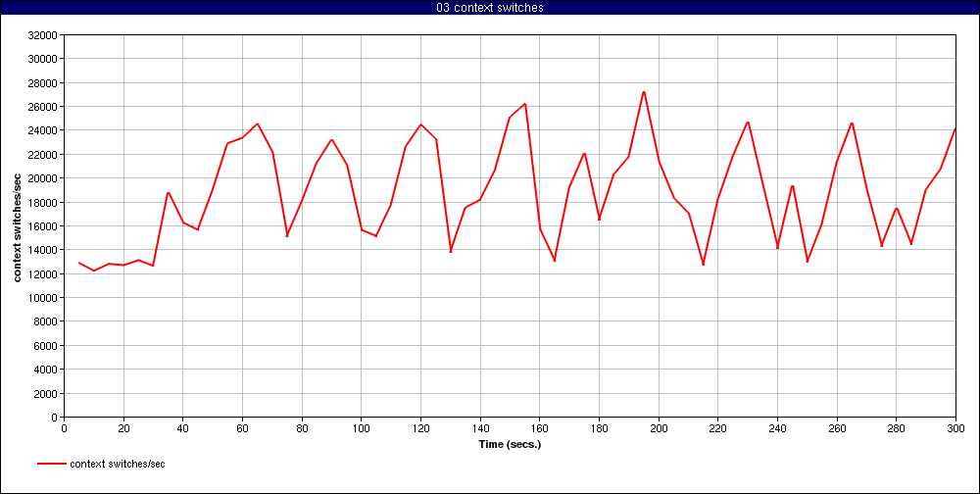Click the peak at 90 seconds

click(332, 139)
